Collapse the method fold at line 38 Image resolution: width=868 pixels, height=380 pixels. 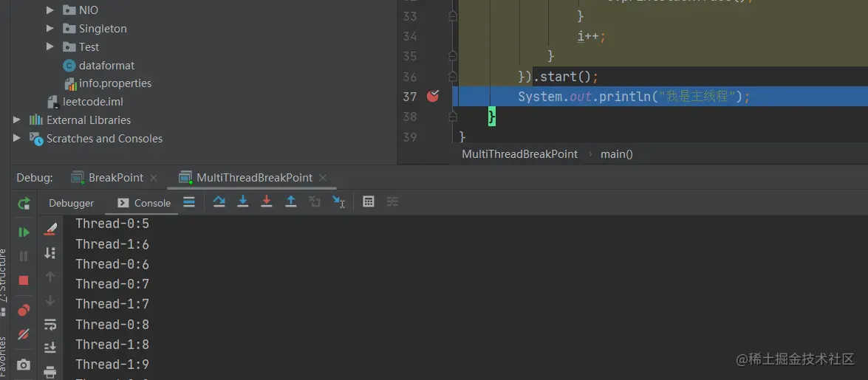pos(453,116)
